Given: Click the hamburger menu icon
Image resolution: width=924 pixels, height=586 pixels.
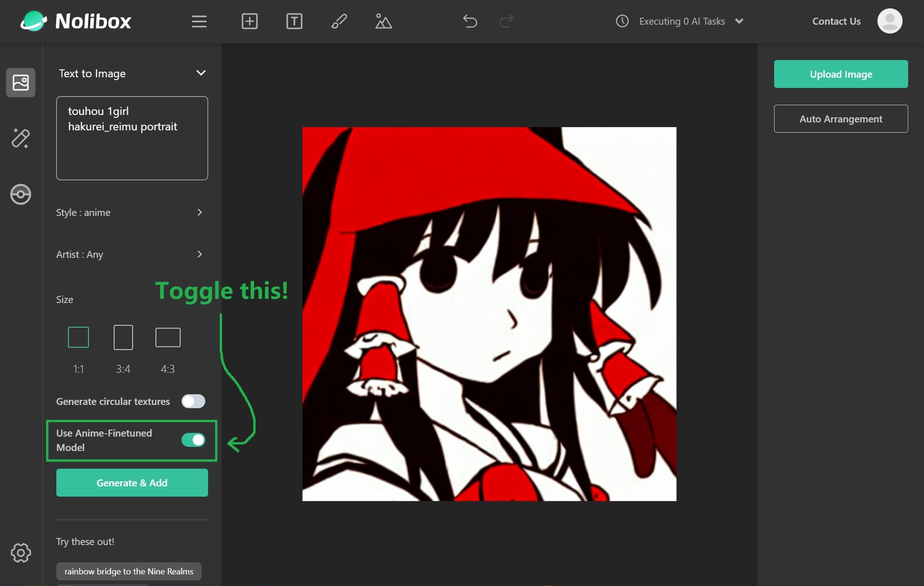Looking at the screenshot, I should coord(199,21).
